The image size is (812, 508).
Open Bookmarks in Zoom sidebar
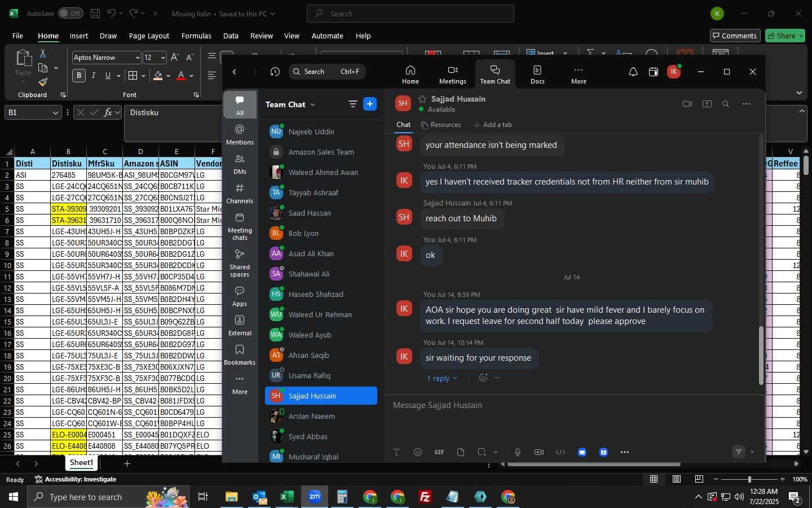click(240, 355)
